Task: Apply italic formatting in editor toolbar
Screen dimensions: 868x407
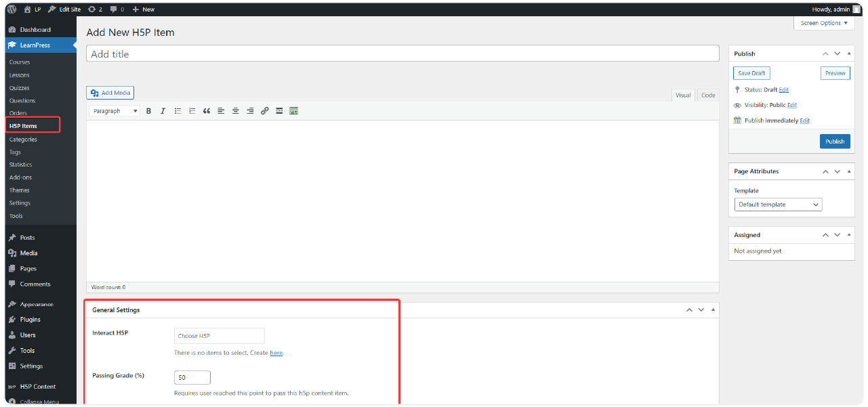Action: (163, 111)
